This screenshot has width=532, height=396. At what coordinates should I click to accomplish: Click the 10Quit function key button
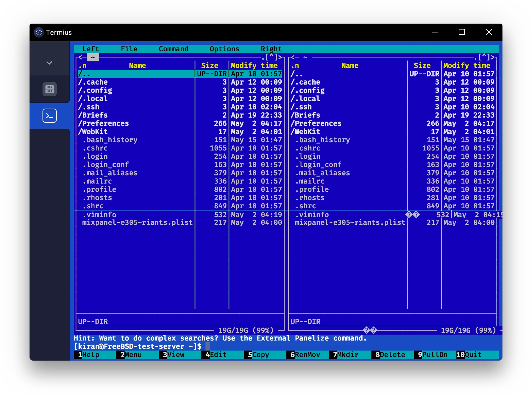[471, 355]
